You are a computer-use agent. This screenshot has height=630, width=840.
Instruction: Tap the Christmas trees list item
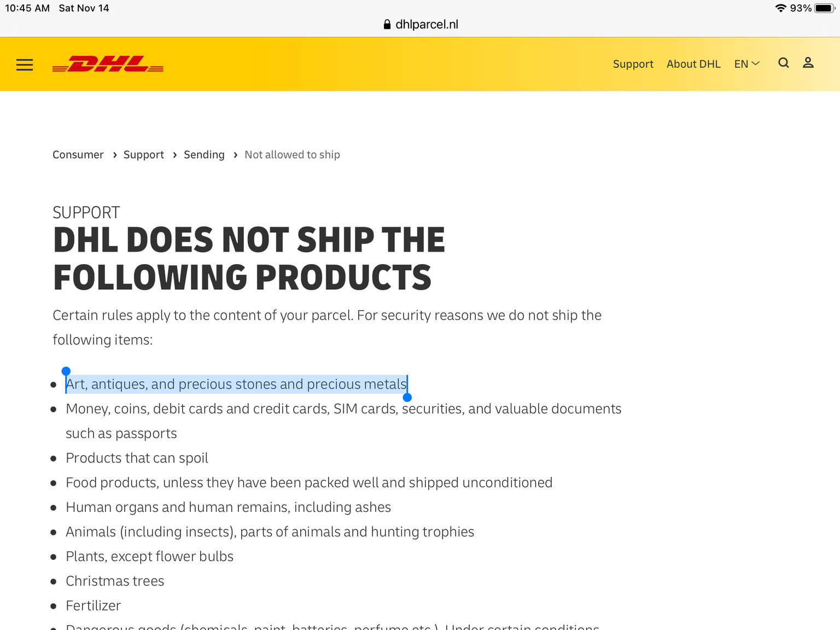pos(115,581)
